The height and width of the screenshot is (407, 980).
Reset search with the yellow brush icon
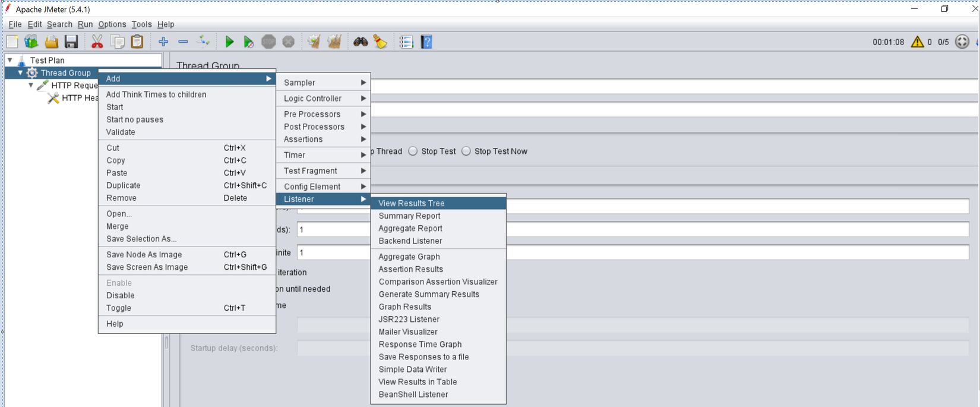pyautogui.click(x=380, y=42)
